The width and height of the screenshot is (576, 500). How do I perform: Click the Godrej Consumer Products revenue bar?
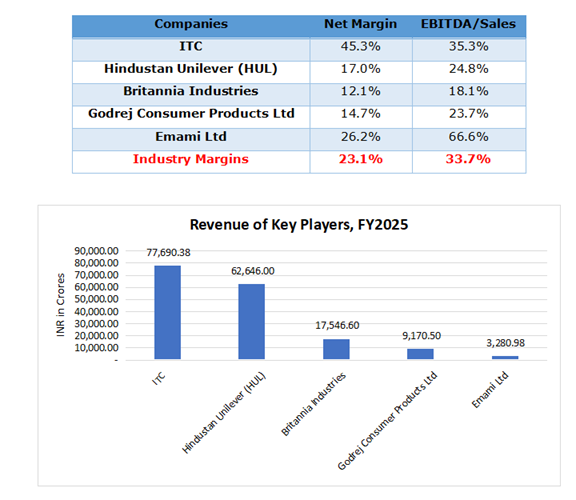(420, 354)
